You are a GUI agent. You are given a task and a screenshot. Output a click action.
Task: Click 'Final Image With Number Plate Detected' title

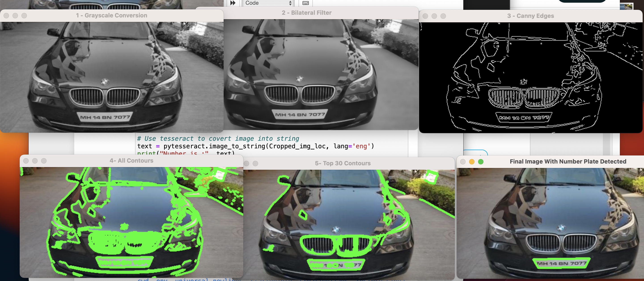coord(568,161)
